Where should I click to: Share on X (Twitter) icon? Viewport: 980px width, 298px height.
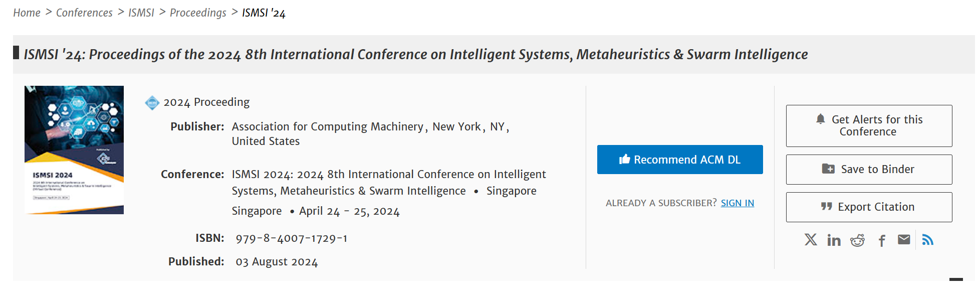pyautogui.click(x=811, y=240)
